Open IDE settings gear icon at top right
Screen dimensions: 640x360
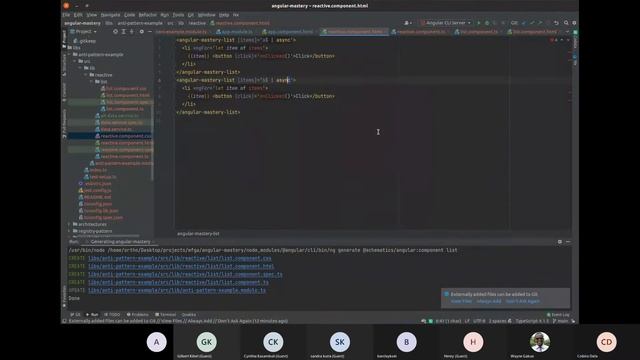coord(574,23)
